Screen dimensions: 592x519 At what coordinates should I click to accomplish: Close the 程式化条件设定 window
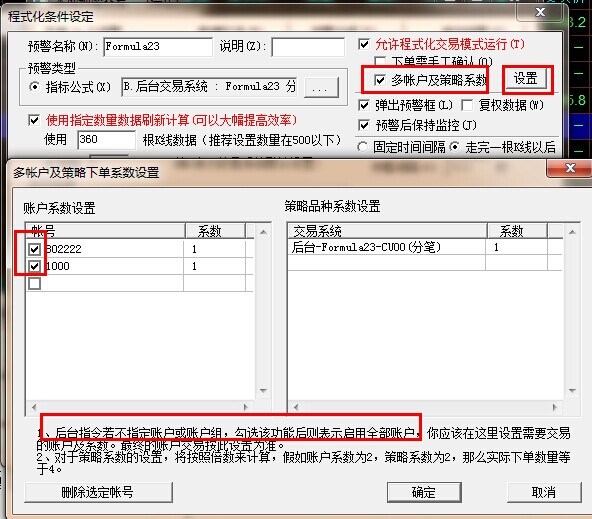click(540, 12)
